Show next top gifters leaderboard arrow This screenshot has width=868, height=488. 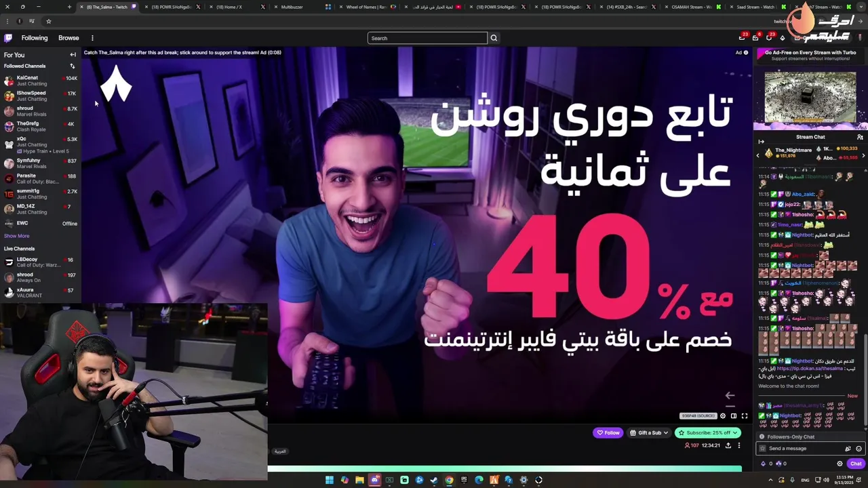pyautogui.click(x=863, y=155)
